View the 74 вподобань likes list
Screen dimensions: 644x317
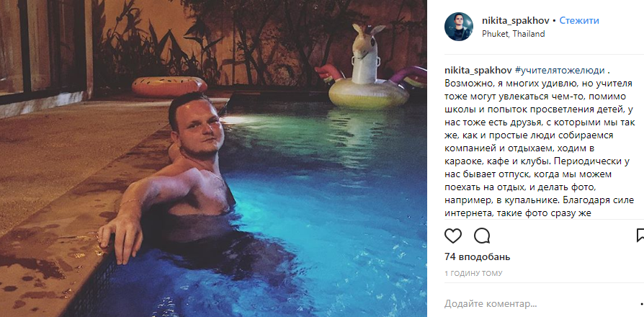[478, 257]
